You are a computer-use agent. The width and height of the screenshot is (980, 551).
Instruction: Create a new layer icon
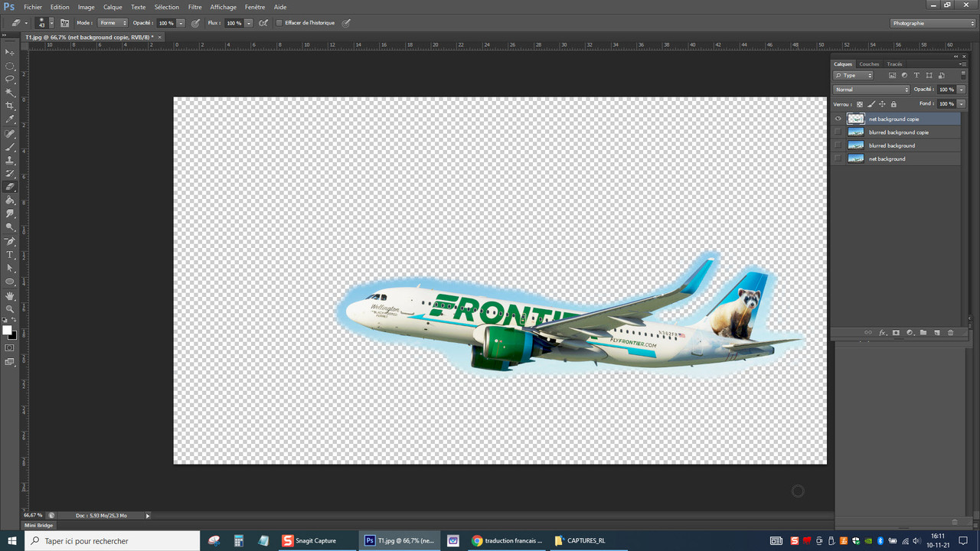coord(936,333)
